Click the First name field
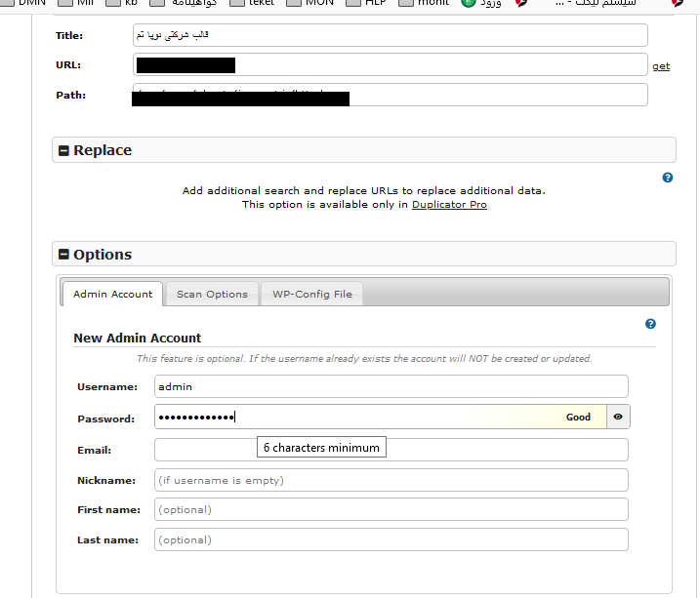This screenshot has width=700, height=598. [391, 509]
